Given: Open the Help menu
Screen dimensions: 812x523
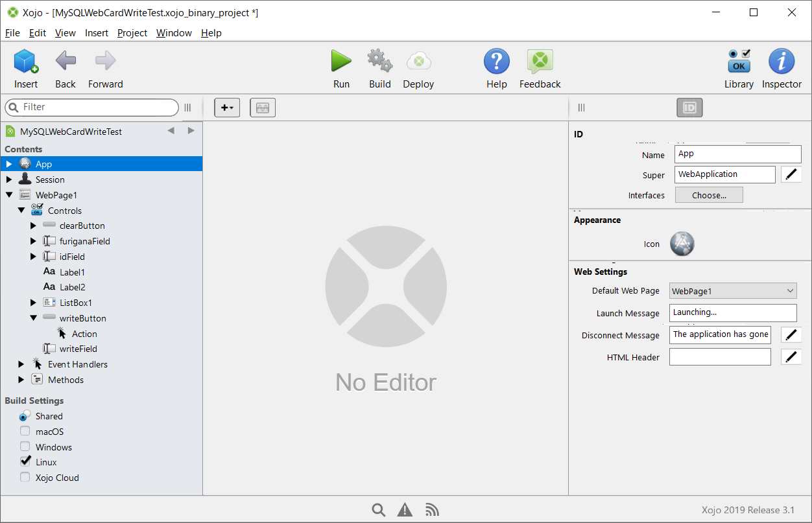Looking at the screenshot, I should [x=211, y=33].
